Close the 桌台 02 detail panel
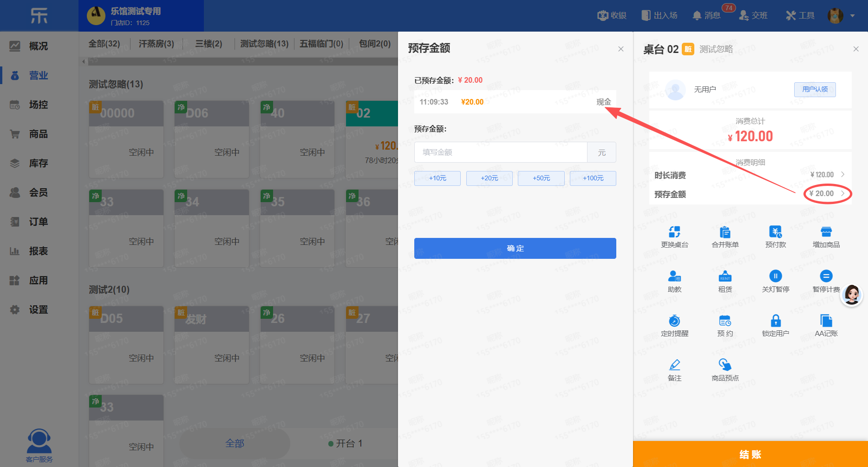 click(856, 49)
